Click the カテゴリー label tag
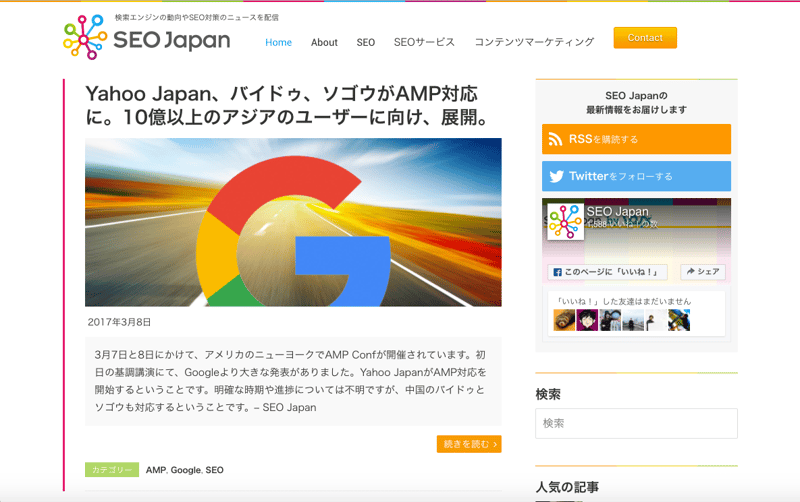Screen dimensions: 800x502 coord(112,470)
